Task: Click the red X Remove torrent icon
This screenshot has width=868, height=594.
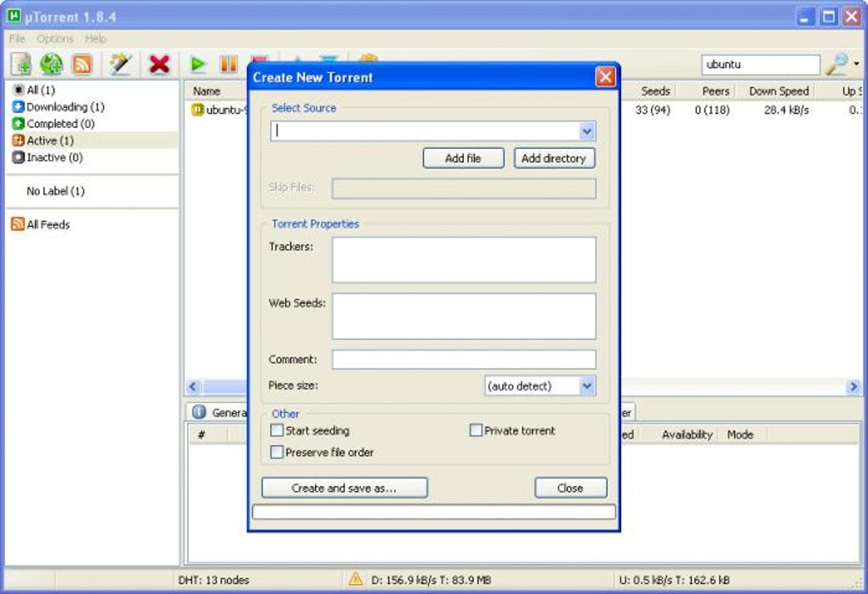Action: click(x=159, y=64)
